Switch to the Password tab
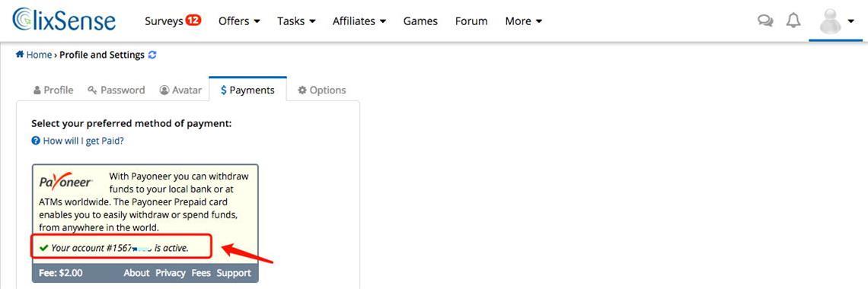The image size is (868, 289). click(116, 90)
